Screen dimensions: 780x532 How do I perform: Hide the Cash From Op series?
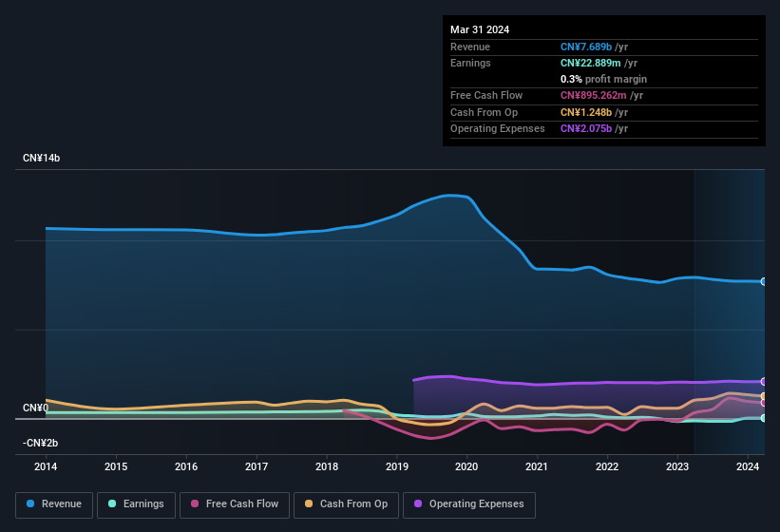click(x=346, y=503)
